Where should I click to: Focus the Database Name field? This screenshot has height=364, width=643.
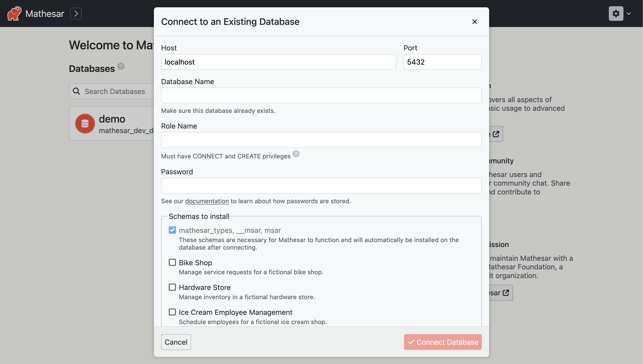tap(321, 96)
